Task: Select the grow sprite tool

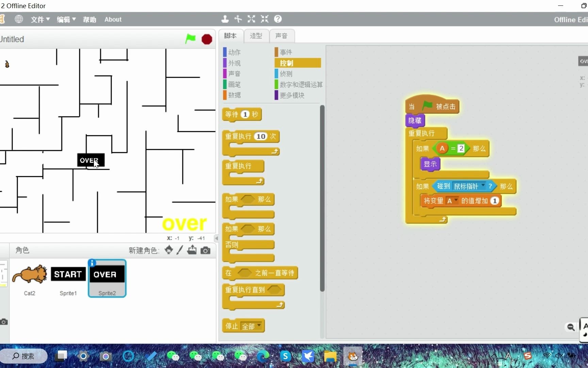Action: tap(251, 19)
